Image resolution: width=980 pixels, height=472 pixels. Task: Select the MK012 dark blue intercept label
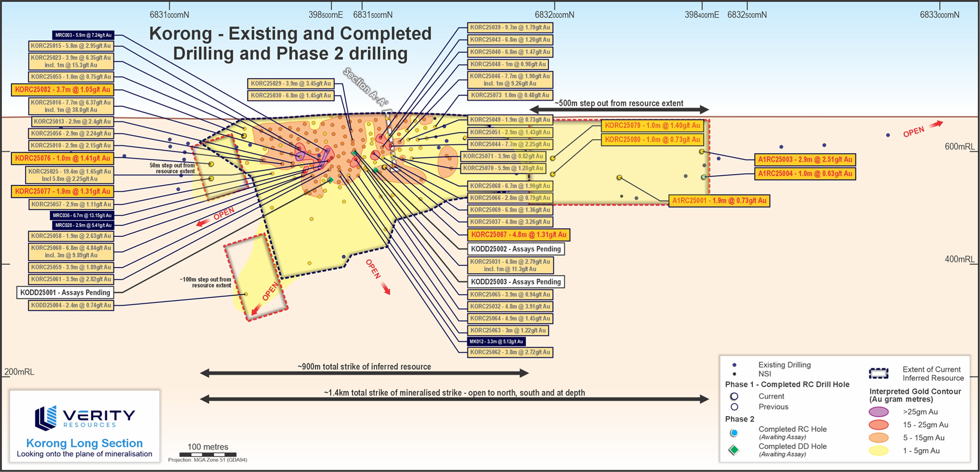496,342
